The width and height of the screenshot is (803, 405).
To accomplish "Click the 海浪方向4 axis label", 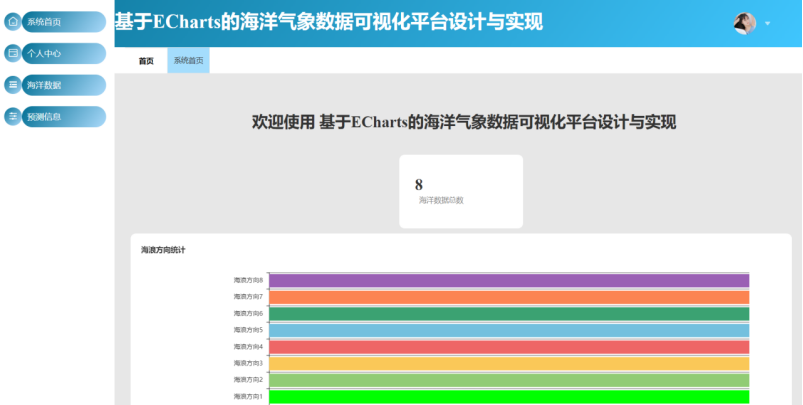I will (248, 347).
